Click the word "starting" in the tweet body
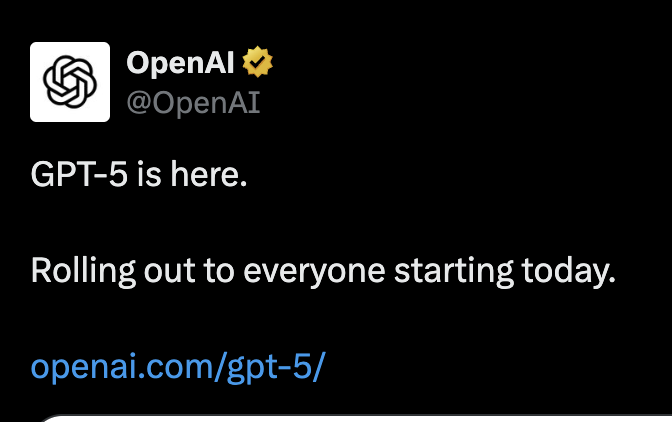This screenshot has width=672, height=422. [x=453, y=271]
